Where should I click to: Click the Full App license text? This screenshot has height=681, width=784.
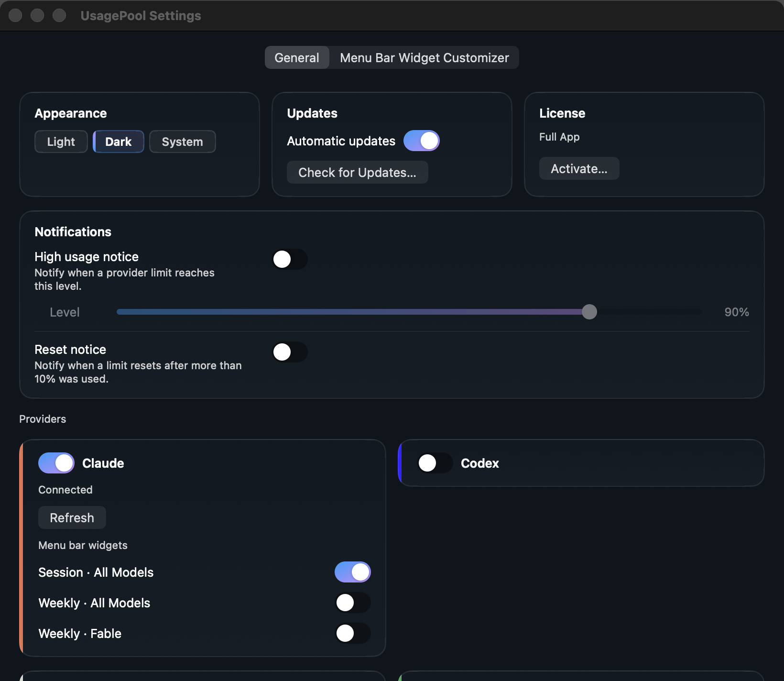point(559,137)
